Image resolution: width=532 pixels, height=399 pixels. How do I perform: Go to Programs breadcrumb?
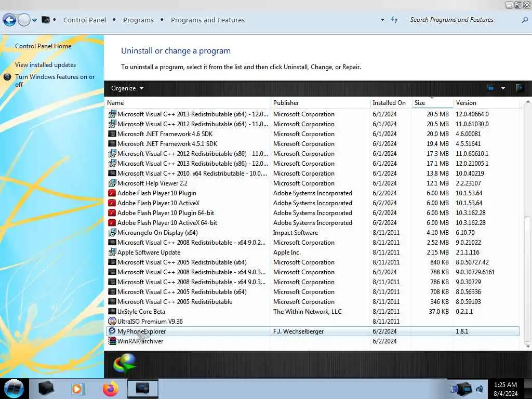pos(138,20)
